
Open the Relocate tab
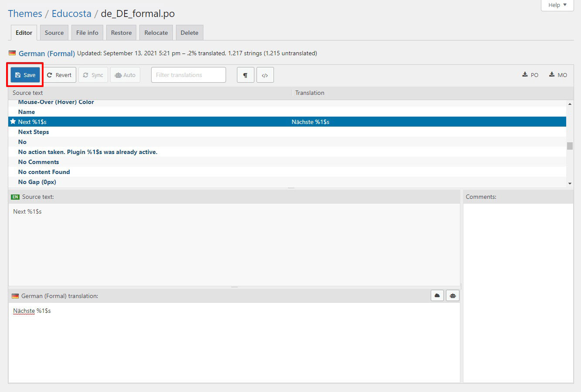156,33
